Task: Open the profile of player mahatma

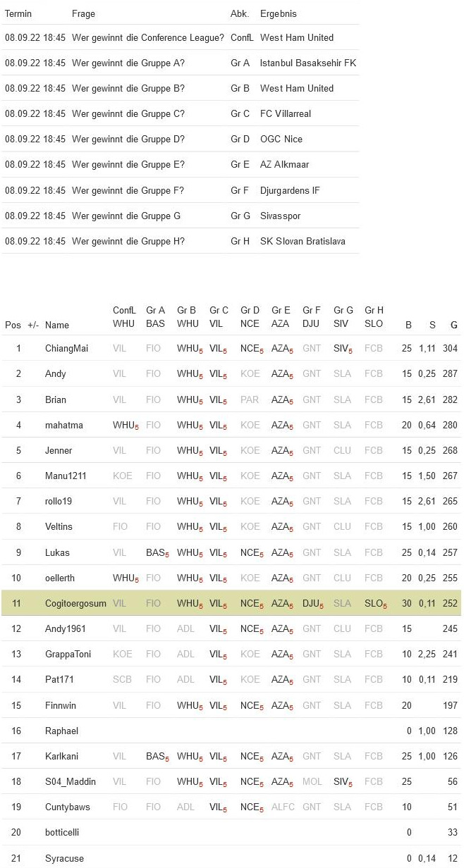Action: pyautogui.click(x=63, y=425)
